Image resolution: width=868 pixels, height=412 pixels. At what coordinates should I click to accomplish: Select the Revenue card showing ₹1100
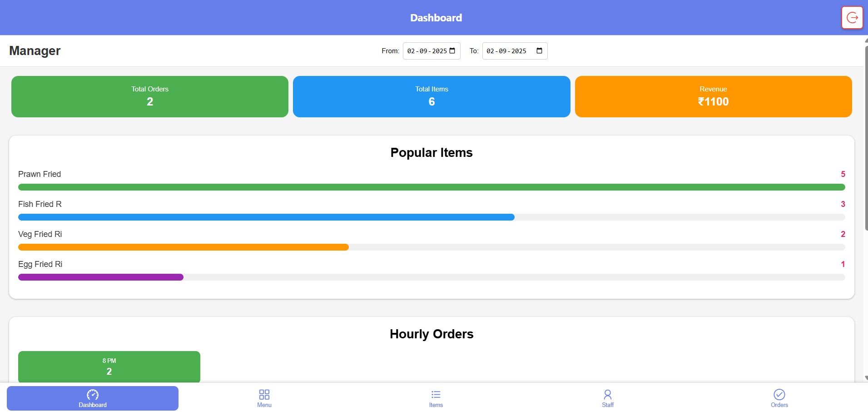pos(713,96)
